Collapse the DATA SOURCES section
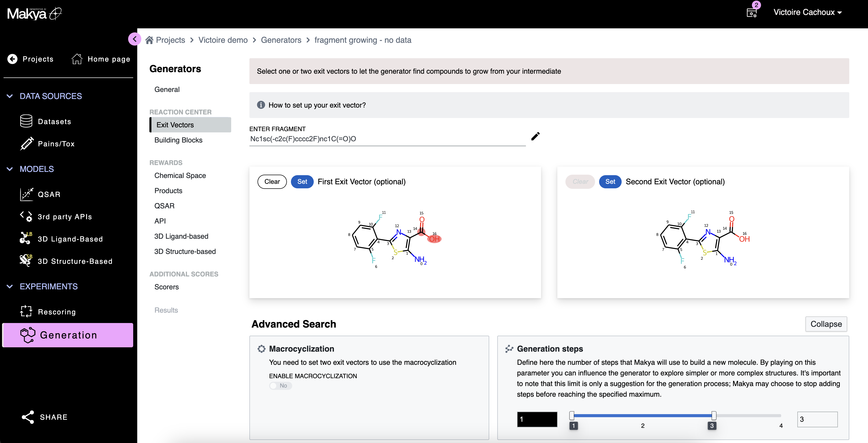 tap(10, 96)
